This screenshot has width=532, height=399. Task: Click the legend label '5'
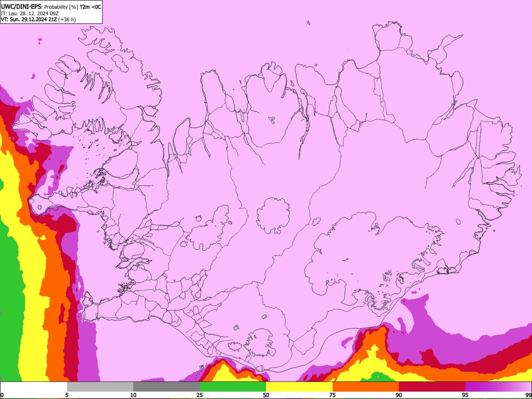click(67, 395)
